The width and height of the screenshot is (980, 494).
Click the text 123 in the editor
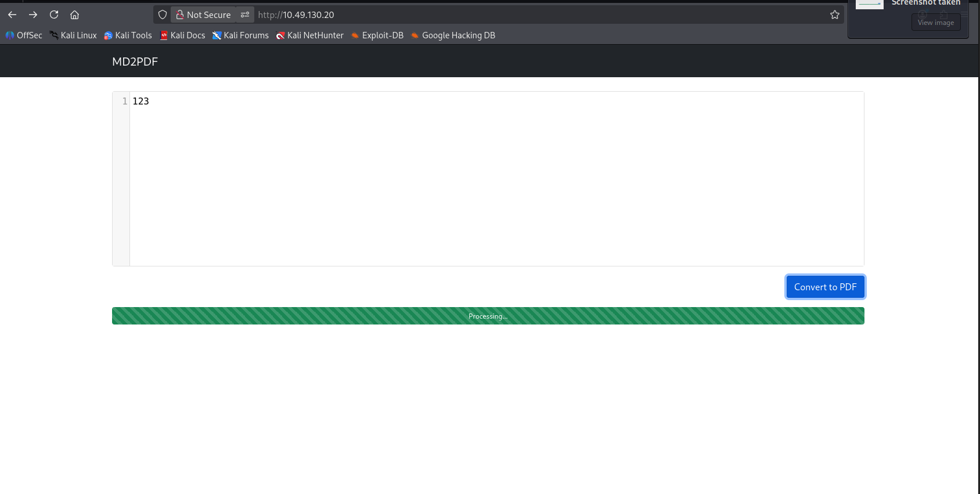(x=140, y=101)
